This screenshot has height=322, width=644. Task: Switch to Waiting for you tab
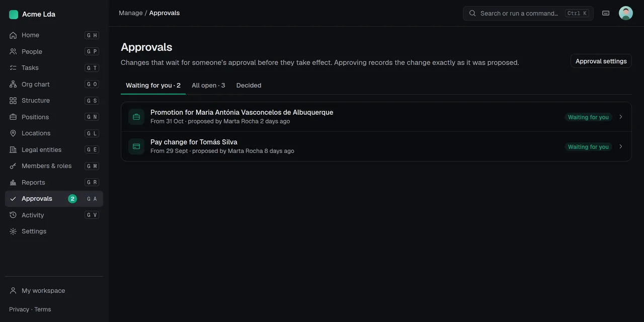pos(153,86)
